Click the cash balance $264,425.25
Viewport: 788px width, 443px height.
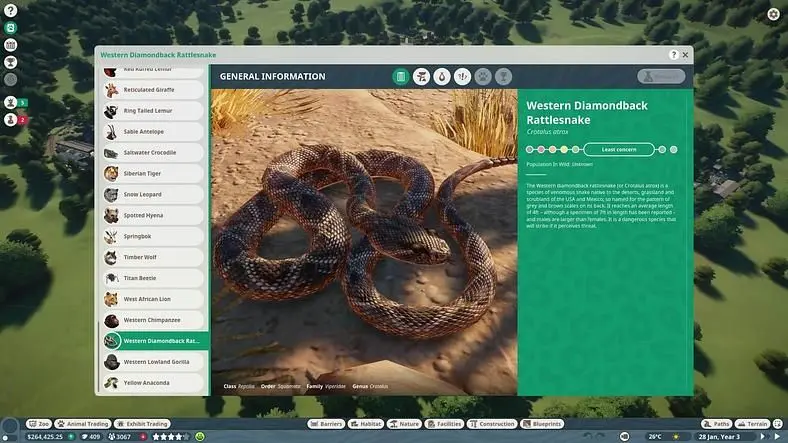click(45, 437)
